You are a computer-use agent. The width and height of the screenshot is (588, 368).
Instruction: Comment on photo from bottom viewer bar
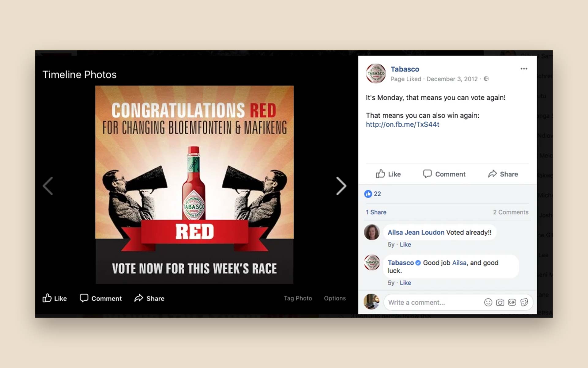tap(100, 298)
